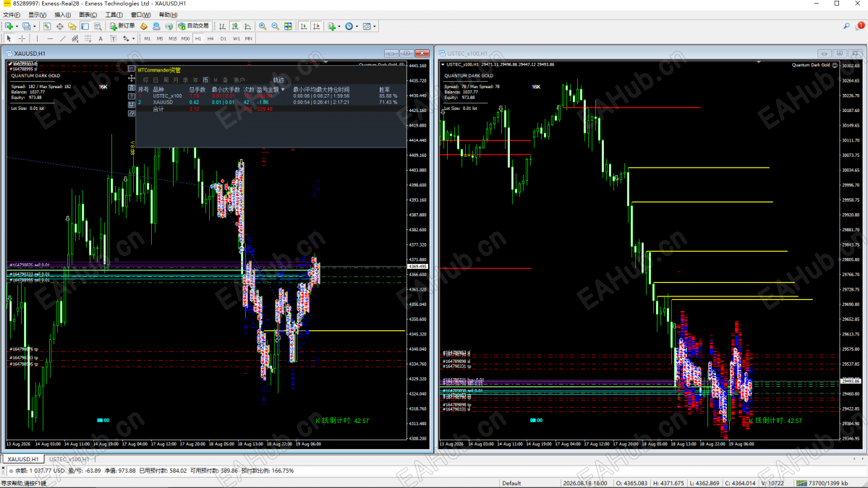Open a new chart window
868x488 pixels.
[x=8, y=26]
